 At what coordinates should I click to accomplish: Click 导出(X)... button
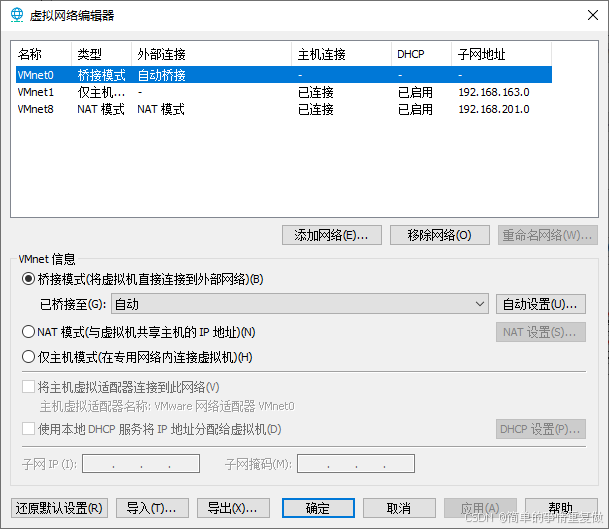coord(233,508)
